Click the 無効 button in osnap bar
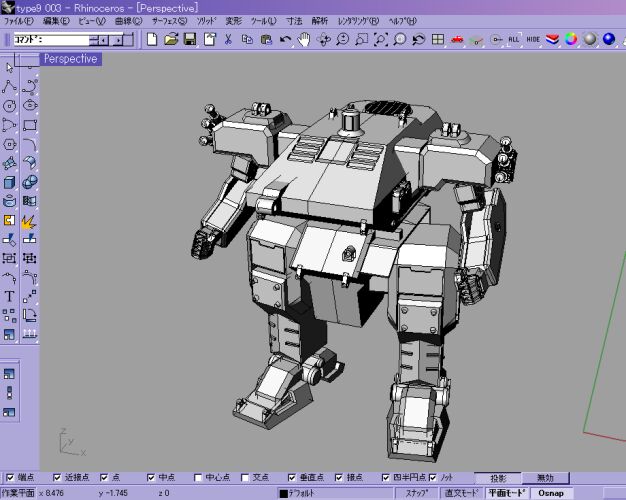Viewport: 626px width, 500px height. coord(545,478)
